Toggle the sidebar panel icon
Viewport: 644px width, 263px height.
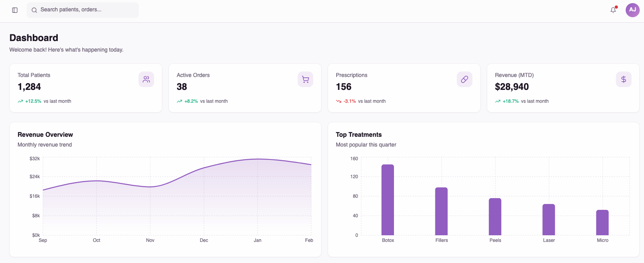click(x=15, y=10)
